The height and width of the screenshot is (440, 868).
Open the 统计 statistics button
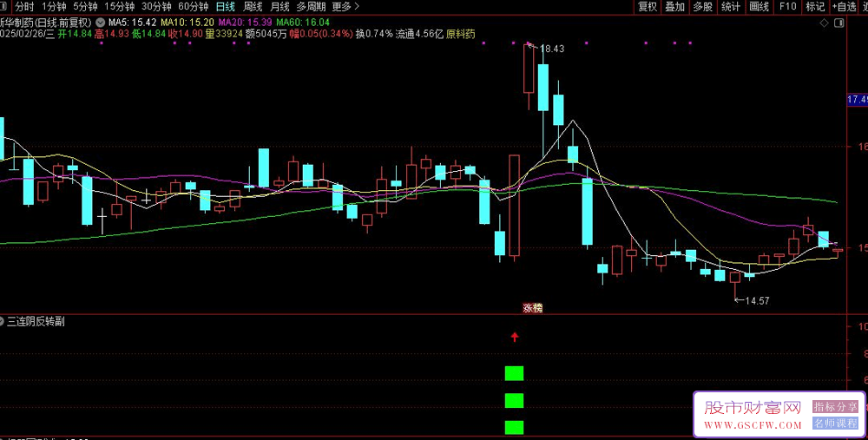click(x=731, y=7)
